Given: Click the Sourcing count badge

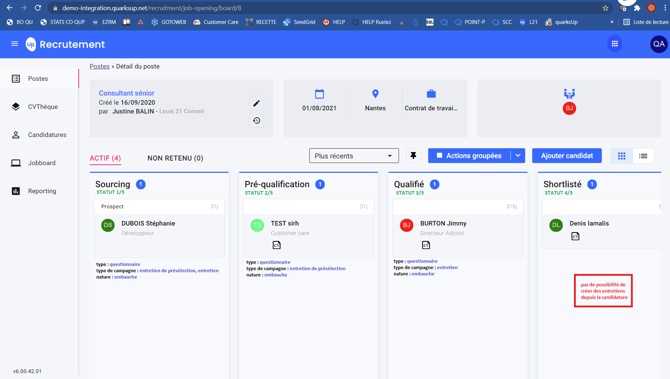Looking at the screenshot, I should (x=141, y=184).
